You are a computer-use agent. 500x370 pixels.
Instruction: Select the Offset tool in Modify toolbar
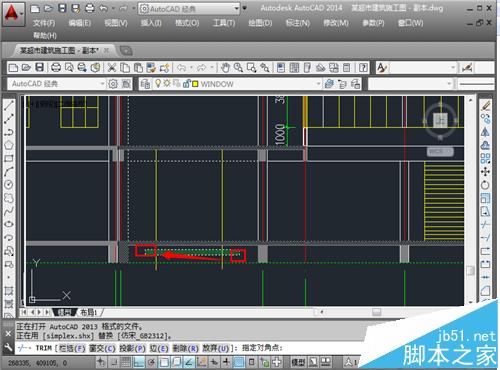pos(485,145)
